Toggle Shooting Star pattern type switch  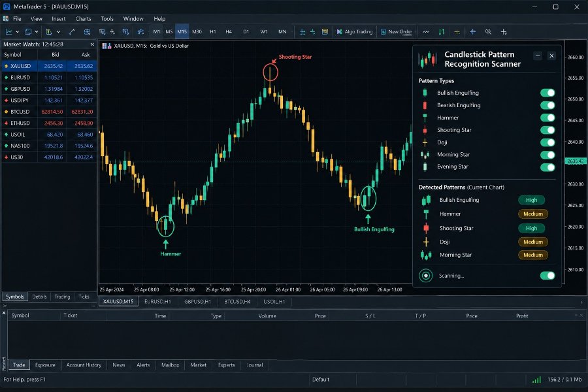click(x=547, y=130)
